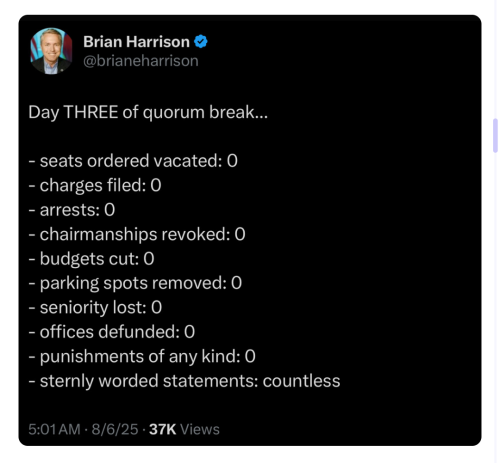Click the blue verified checkmark badge
Viewport: 500px width, 463px height.
(x=201, y=42)
